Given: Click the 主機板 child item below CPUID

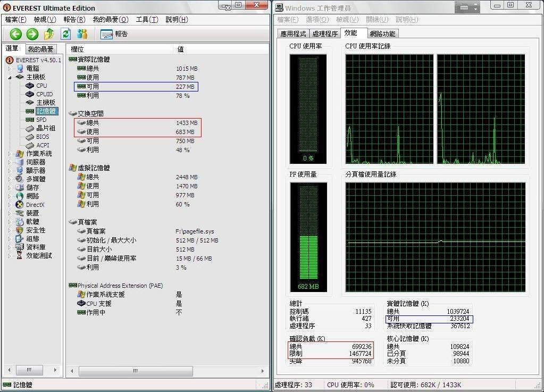Looking at the screenshot, I should click(x=46, y=103).
